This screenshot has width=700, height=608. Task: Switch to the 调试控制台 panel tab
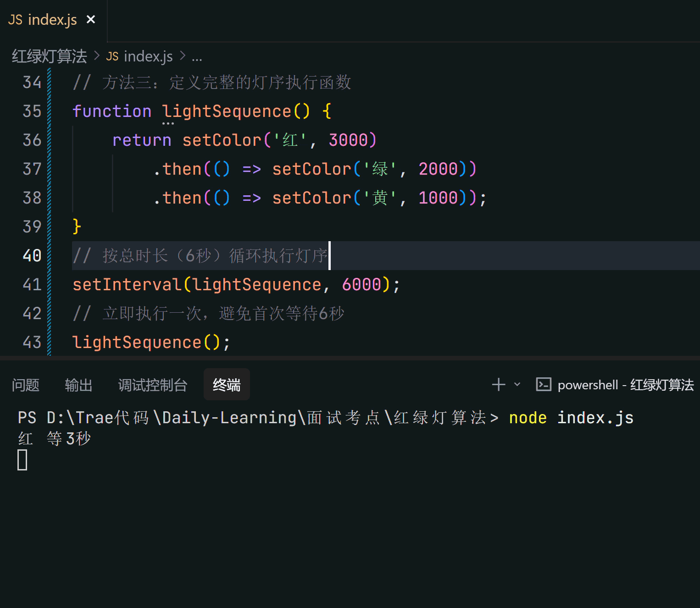click(152, 385)
